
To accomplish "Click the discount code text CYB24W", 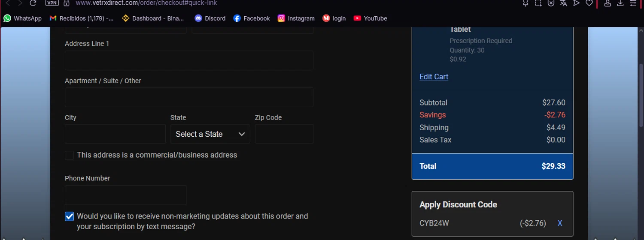I will click(x=434, y=223).
